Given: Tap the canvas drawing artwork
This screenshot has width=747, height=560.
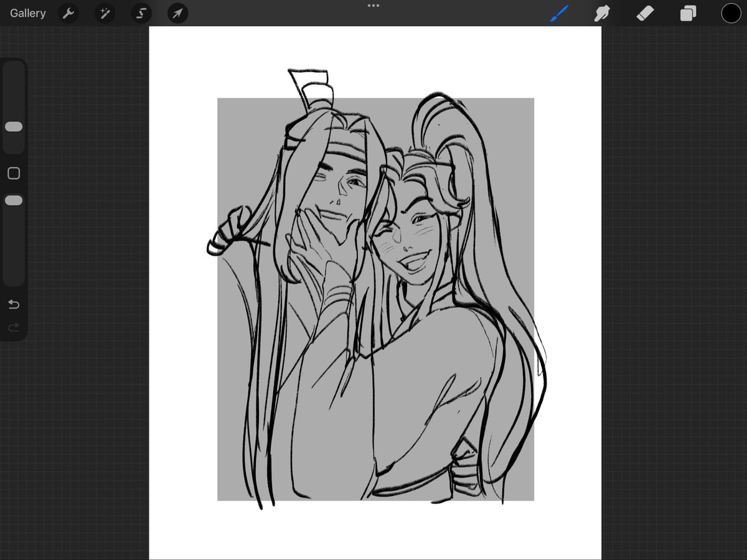Looking at the screenshot, I should point(375,292).
